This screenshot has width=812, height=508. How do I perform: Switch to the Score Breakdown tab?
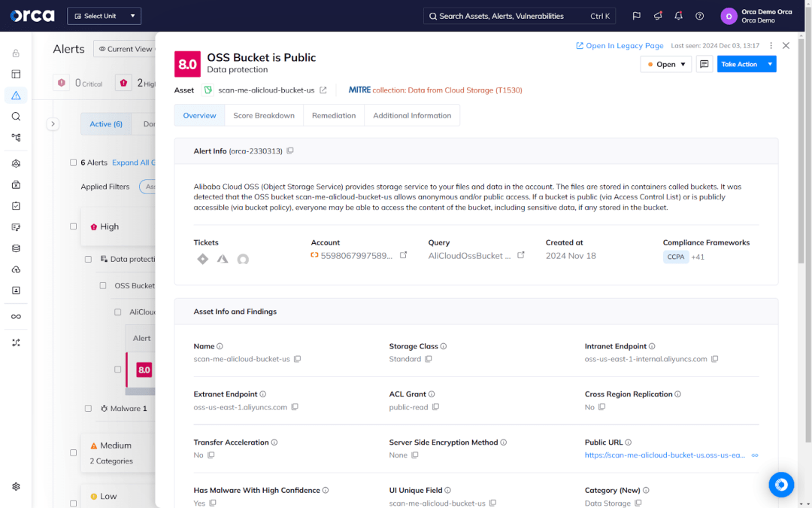(264, 116)
